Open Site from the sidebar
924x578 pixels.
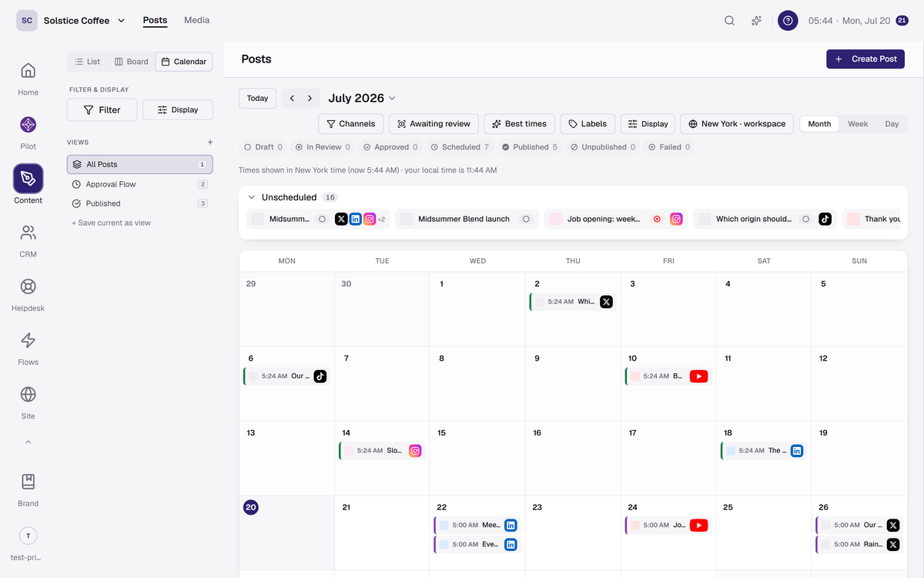(28, 402)
